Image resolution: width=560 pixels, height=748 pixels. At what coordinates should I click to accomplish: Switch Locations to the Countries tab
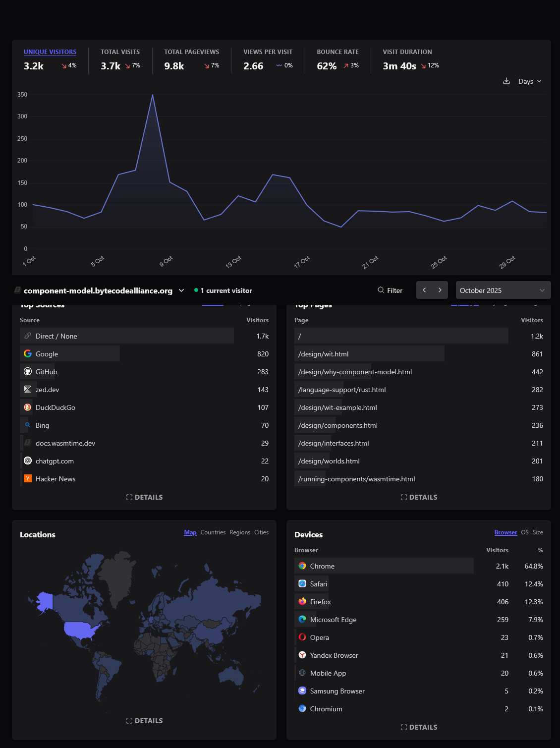(213, 532)
